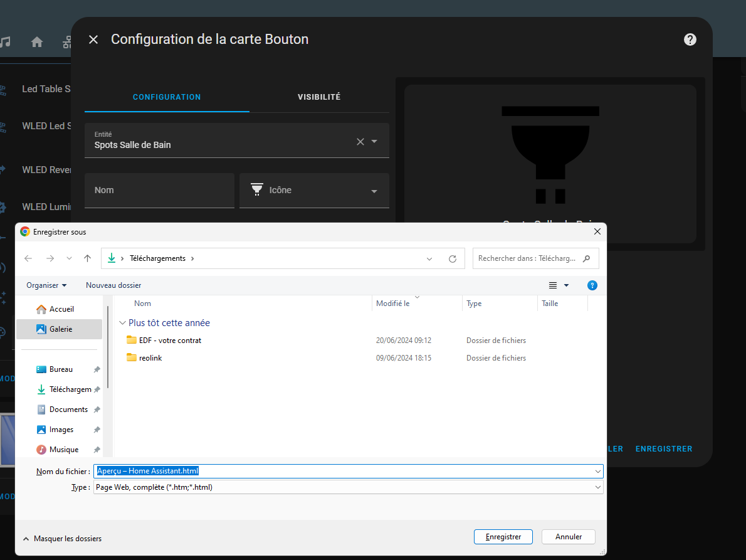Refresh the Téléchargements folder view
The image size is (746, 560).
[453, 258]
